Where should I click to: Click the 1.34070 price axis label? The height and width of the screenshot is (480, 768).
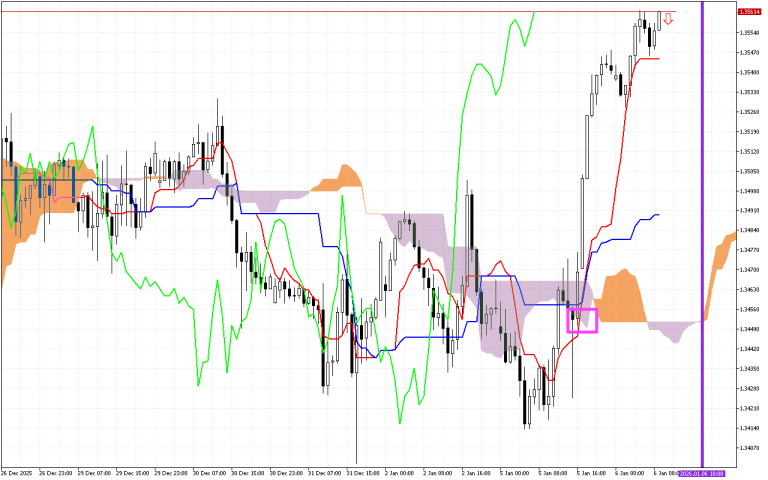[x=749, y=448]
